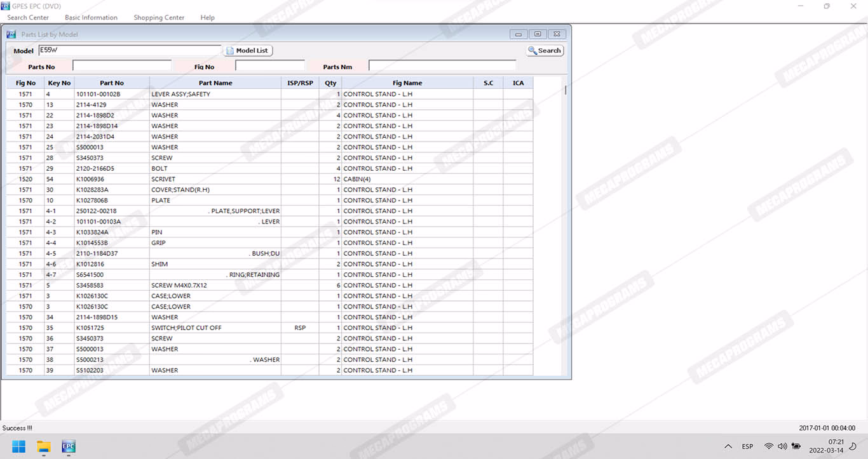Click the Parts Nm text field
The height and width of the screenshot is (459, 868).
point(442,66)
